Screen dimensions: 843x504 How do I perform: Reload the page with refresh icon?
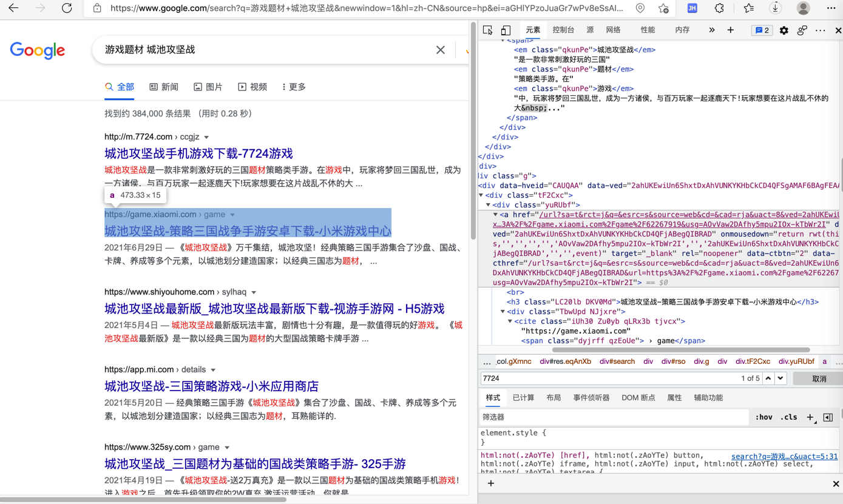click(x=67, y=8)
